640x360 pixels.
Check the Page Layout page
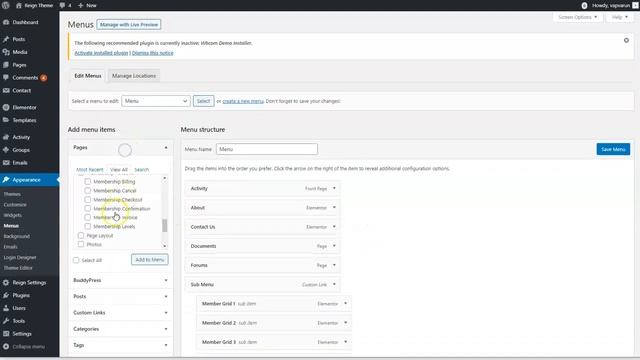pyautogui.click(x=81, y=235)
